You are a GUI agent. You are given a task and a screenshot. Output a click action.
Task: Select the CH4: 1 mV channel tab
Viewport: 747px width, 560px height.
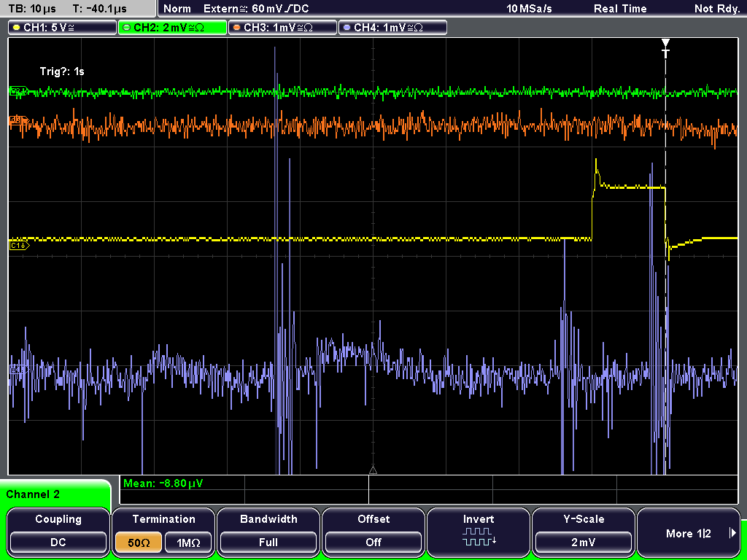pyautogui.click(x=392, y=27)
